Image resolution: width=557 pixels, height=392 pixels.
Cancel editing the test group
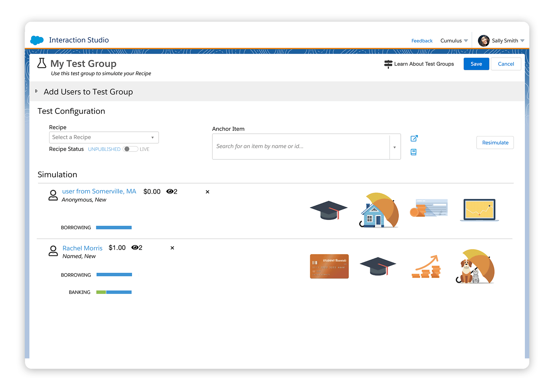pos(506,64)
